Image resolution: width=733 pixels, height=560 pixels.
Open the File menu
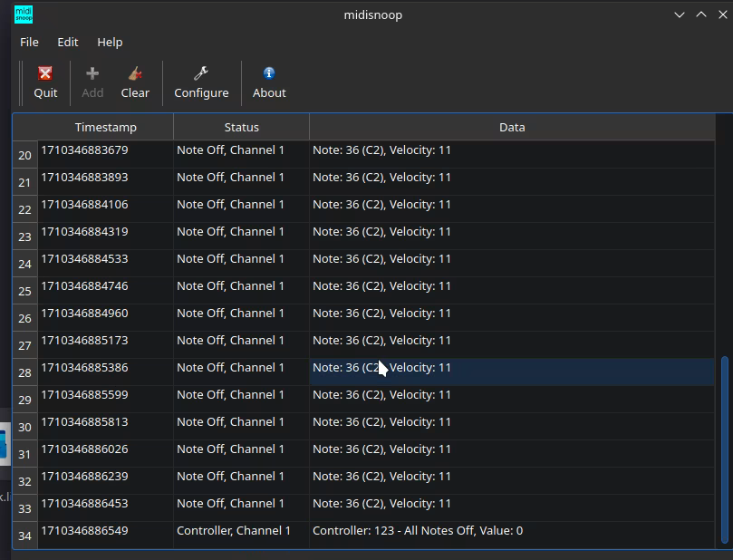(x=29, y=42)
